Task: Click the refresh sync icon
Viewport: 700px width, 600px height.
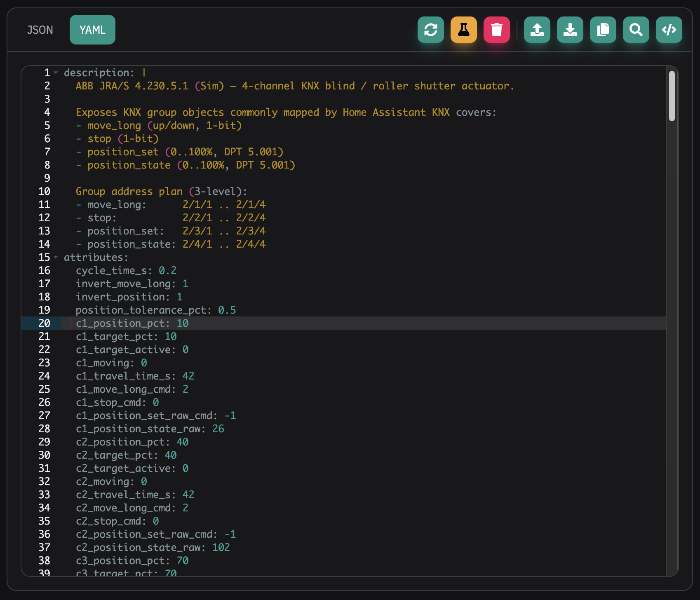Action: [x=430, y=30]
